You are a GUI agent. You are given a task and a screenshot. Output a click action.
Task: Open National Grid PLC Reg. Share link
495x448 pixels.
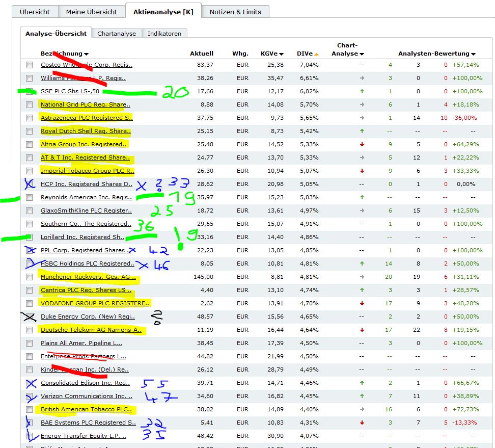click(85, 104)
